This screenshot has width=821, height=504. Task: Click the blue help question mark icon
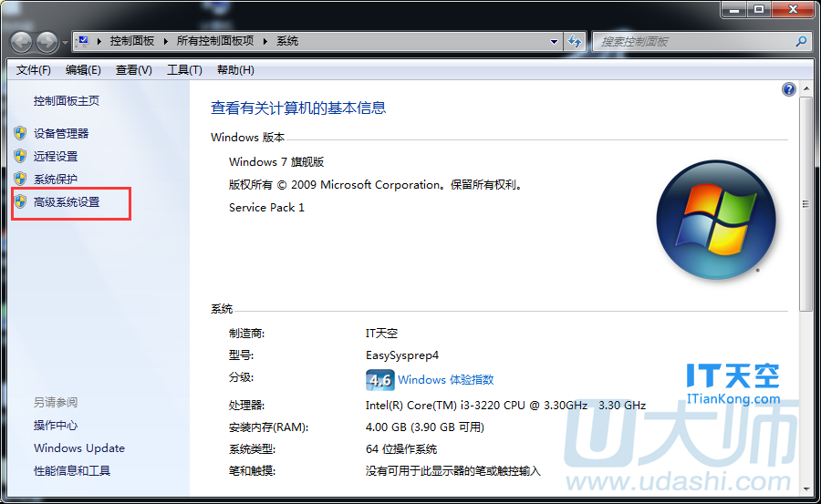[788, 89]
